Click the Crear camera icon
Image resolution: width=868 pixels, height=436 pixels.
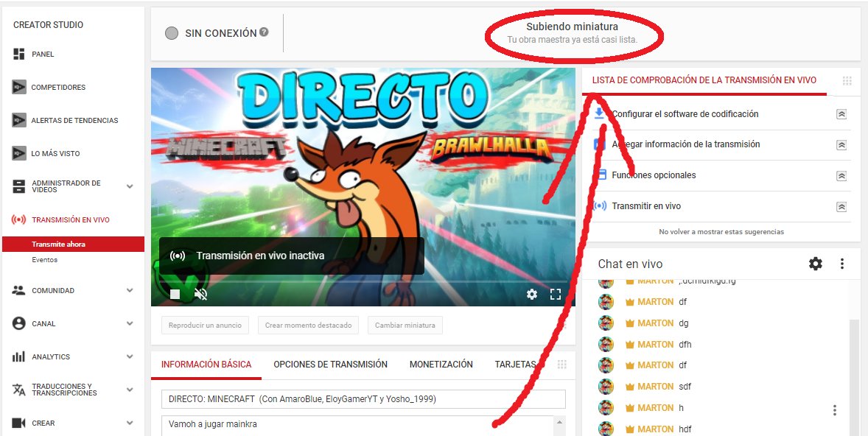[19, 423]
